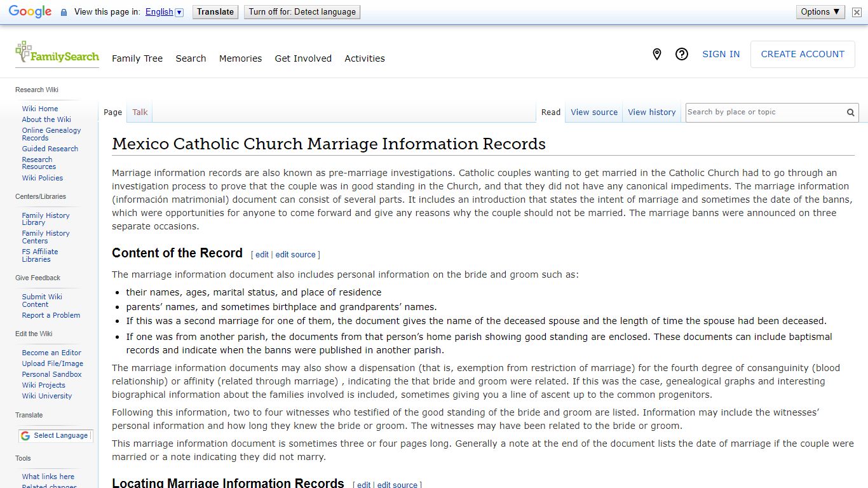Go to Wiki Home

[40, 109]
